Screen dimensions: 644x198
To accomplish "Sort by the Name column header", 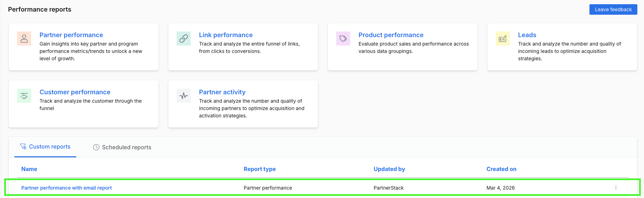I will pos(29,169).
